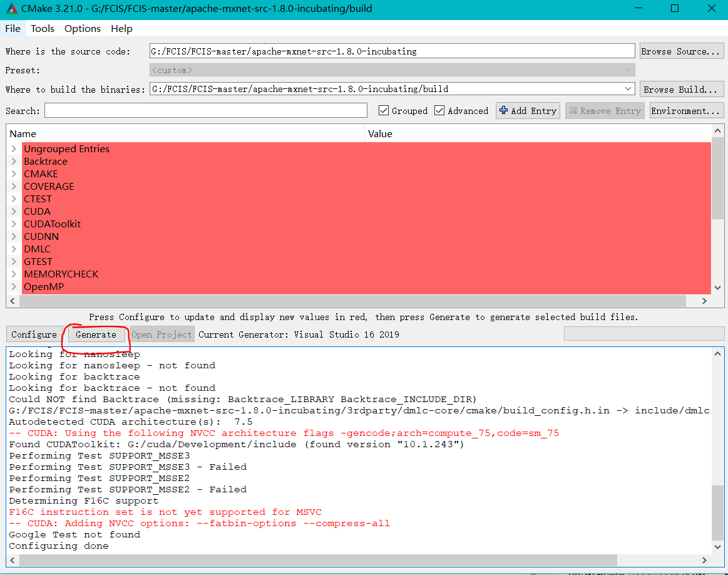Expand the CTEST group
728x575 pixels.
14,199
